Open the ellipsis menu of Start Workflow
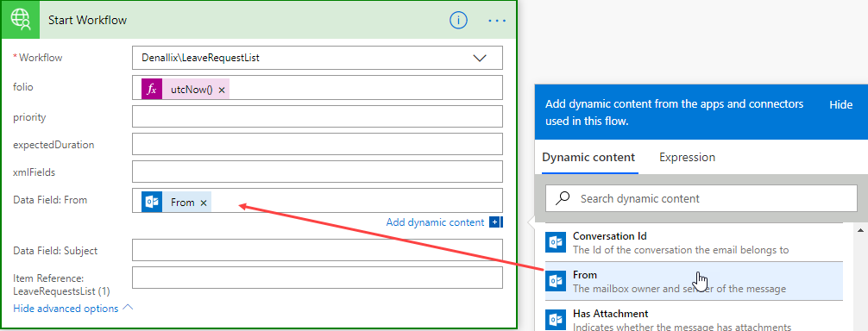Image resolution: width=868 pixels, height=331 pixels. pyautogui.click(x=497, y=21)
